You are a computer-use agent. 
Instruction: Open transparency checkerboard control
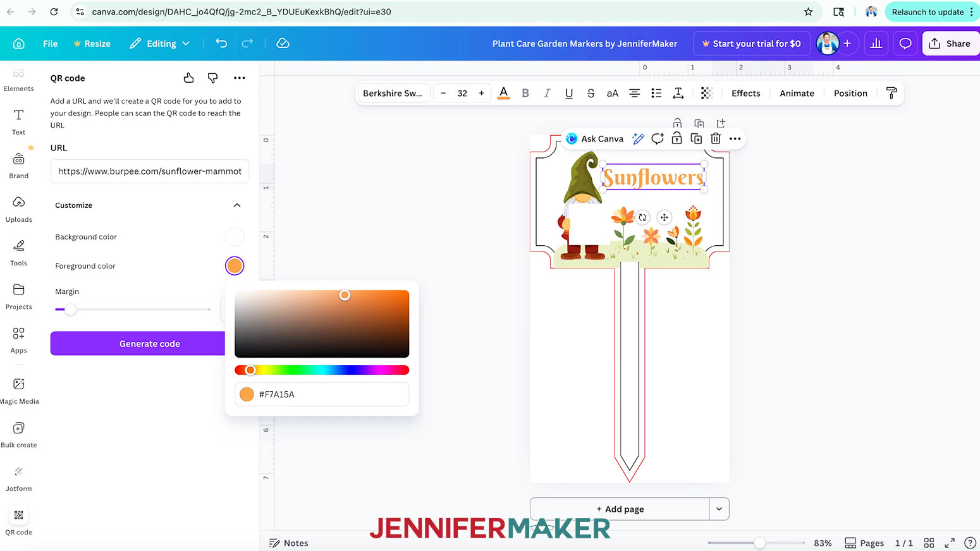[707, 93]
